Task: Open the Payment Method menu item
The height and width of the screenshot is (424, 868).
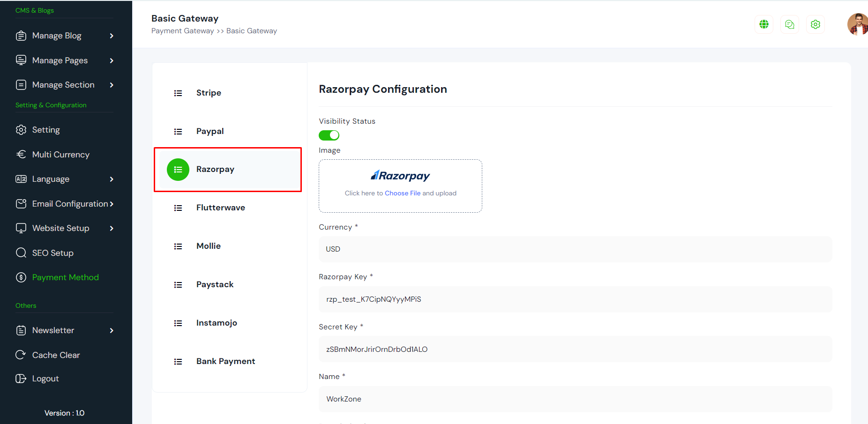Action: tap(65, 277)
